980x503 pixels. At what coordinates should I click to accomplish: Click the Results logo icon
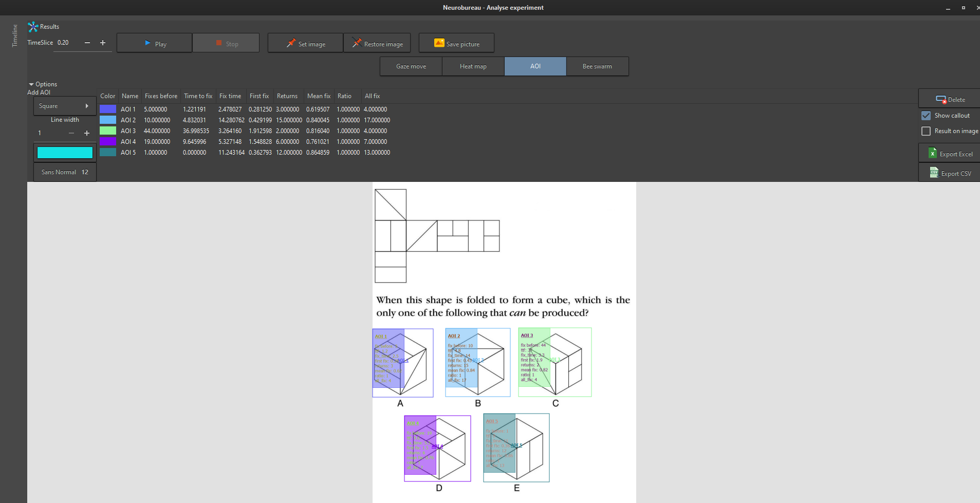click(33, 27)
